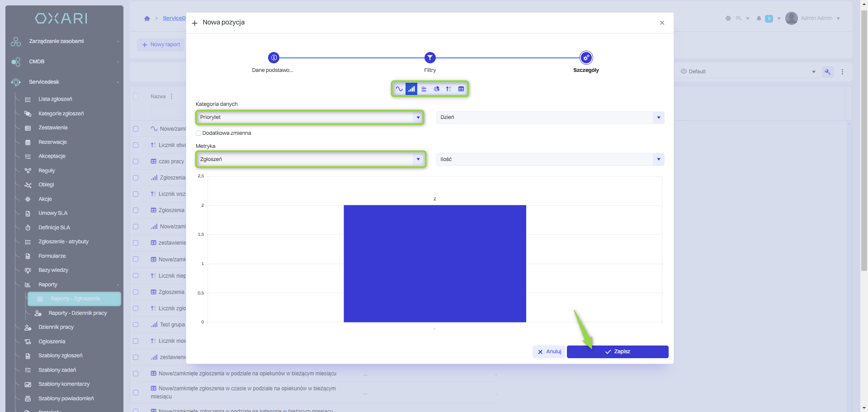Check the box for Nowe/zamknięte zgłoszenia w podziale na opiekunów row
868x412 pixels.
(x=136, y=374)
